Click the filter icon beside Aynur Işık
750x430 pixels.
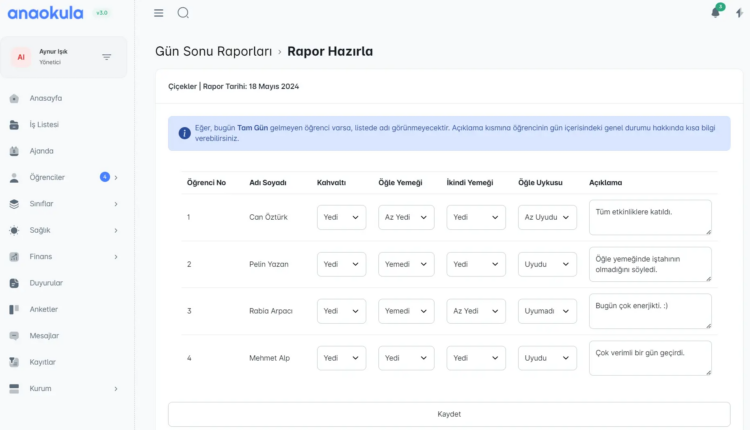(107, 57)
